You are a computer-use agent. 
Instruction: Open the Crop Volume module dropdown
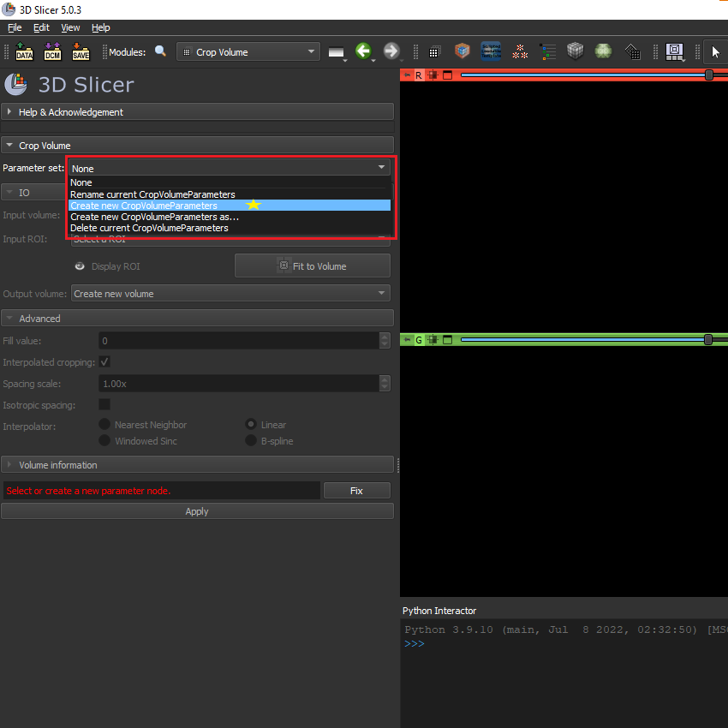[x=248, y=51]
